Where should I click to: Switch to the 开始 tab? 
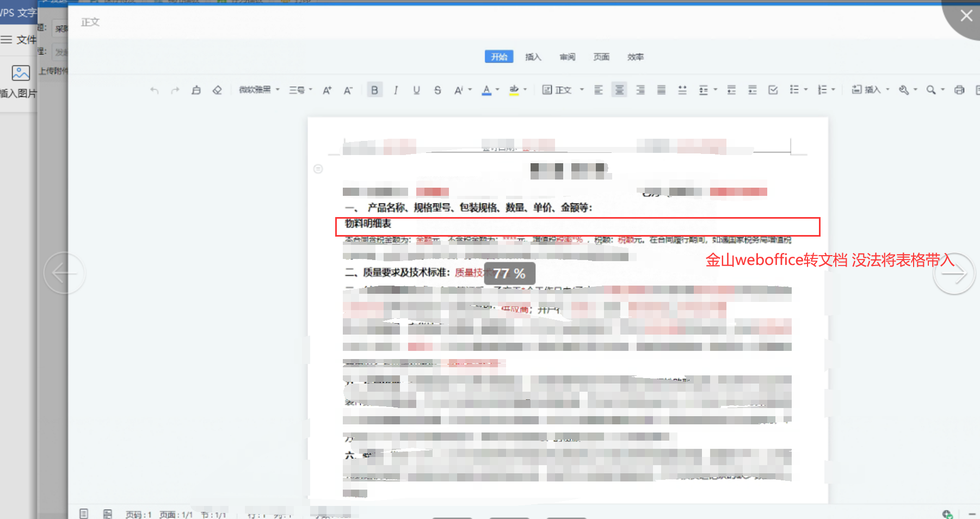pyautogui.click(x=499, y=57)
